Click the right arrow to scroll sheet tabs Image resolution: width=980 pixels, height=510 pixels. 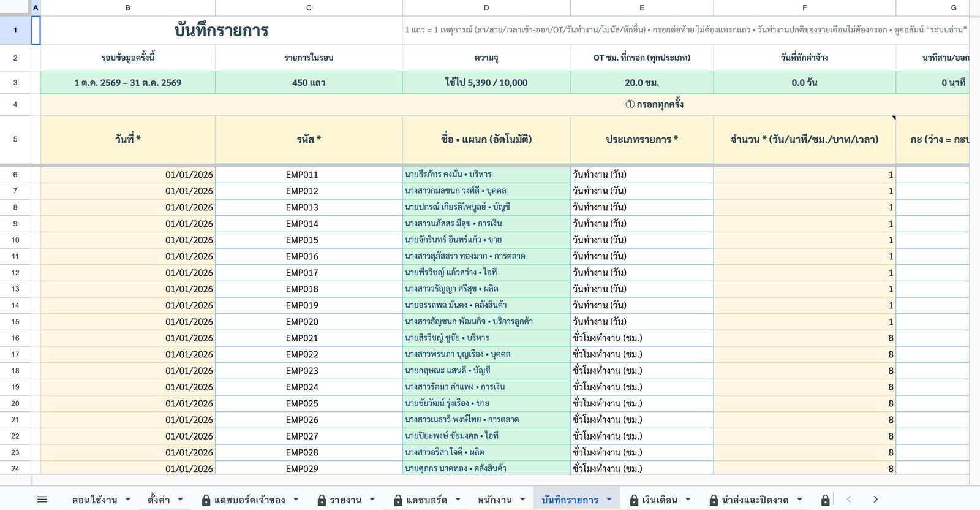tap(875, 500)
